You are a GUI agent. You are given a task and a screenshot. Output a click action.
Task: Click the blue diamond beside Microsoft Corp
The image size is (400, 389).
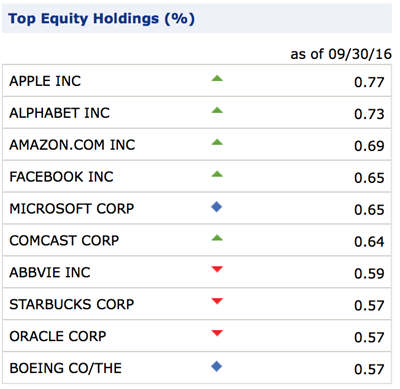[x=217, y=207]
